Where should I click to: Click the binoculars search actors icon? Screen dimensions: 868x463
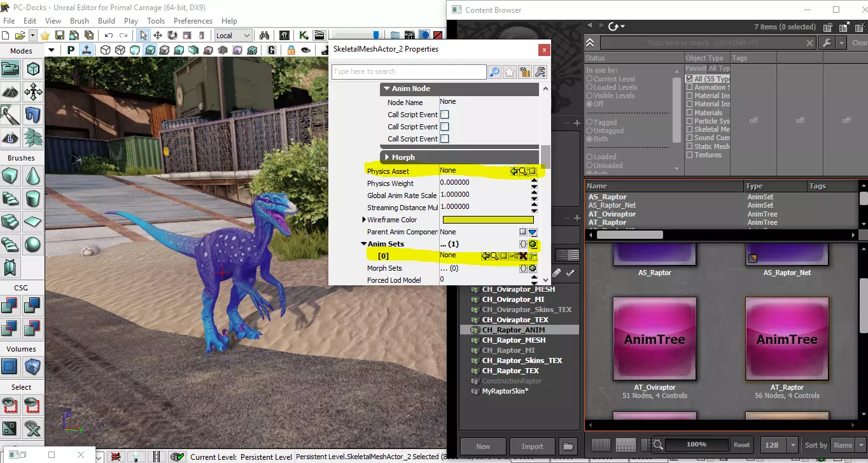pyautogui.click(x=264, y=36)
